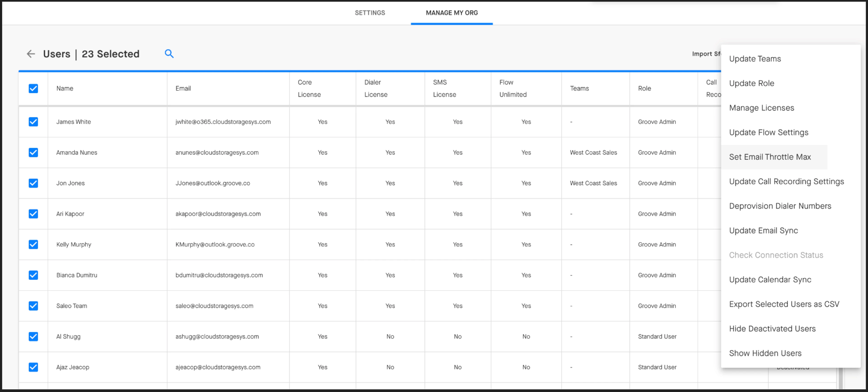Uncheck James White's row checkbox
This screenshot has height=392, width=868.
coord(33,122)
